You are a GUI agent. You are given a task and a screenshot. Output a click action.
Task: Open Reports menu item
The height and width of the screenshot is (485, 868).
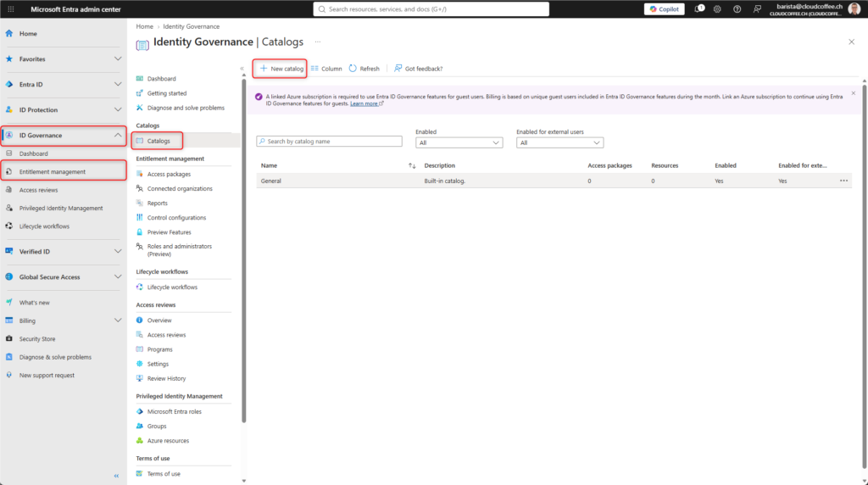157,203
